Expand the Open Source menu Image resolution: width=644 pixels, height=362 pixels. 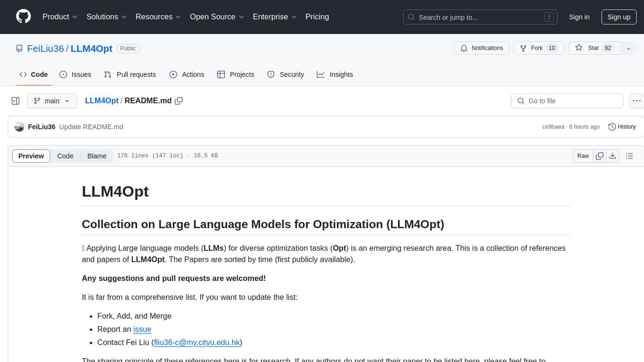point(217,17)
